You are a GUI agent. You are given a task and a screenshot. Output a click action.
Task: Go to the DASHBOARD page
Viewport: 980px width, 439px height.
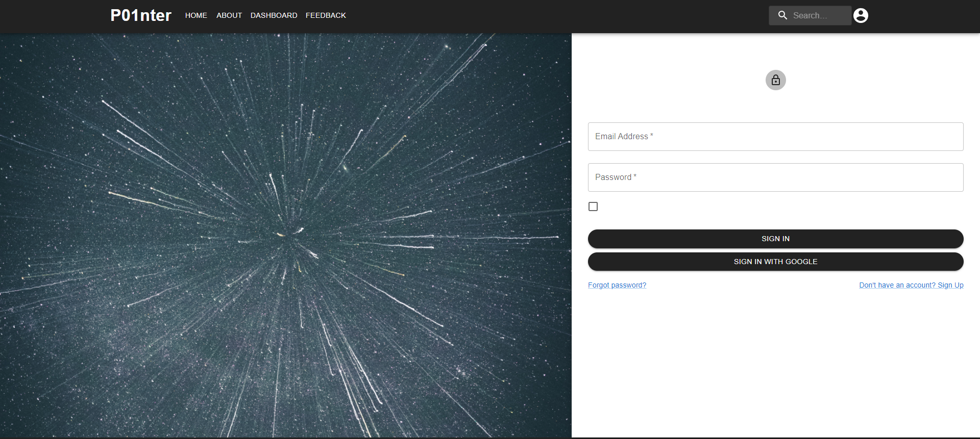click(274, 15)
